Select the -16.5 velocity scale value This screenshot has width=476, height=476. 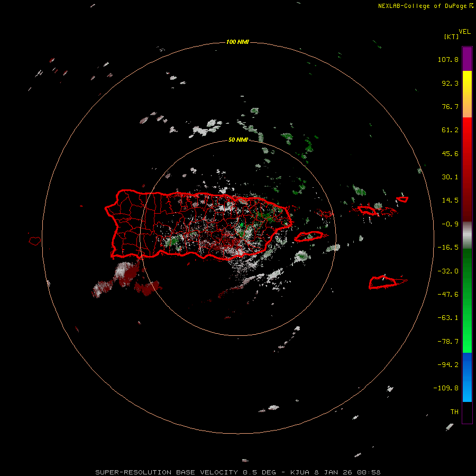448,248
